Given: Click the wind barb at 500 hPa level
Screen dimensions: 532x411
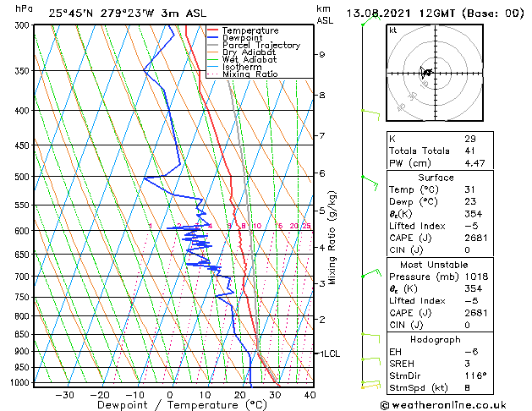Looking at the screenshot, I should pyautogui.click(x=370, y=184).
